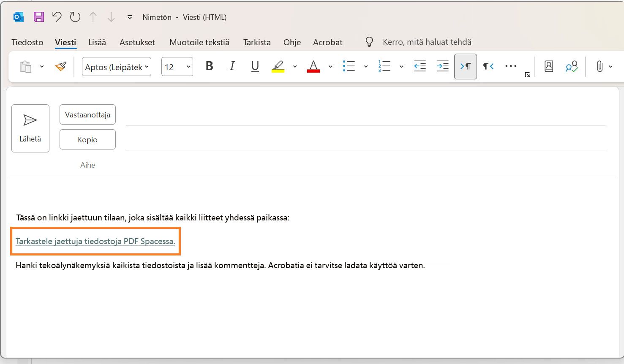This screenshot has width=624, height=364.
Task: Click the Check Names icon
Action: [572, 67]
